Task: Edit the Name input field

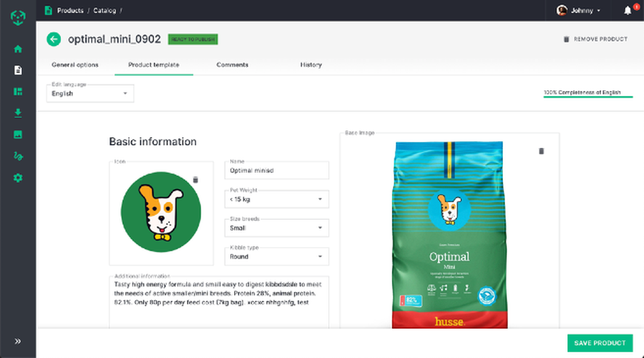Action: coord(276,170)
